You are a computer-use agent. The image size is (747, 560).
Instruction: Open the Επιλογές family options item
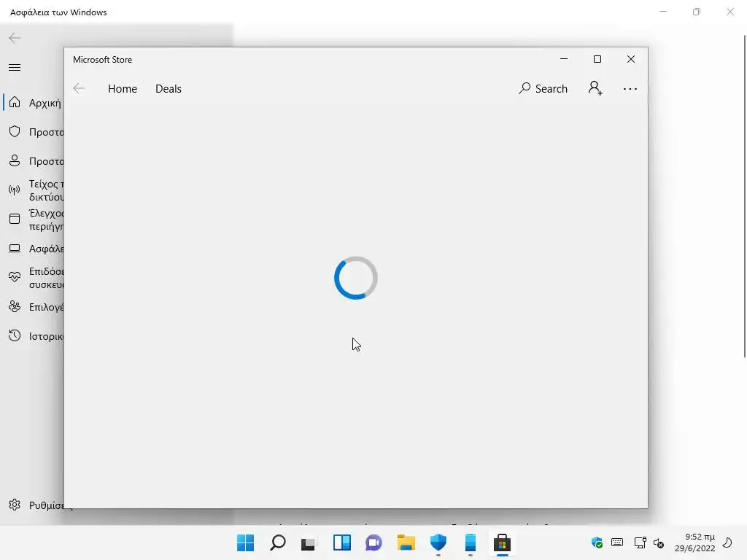click(34, 307)
